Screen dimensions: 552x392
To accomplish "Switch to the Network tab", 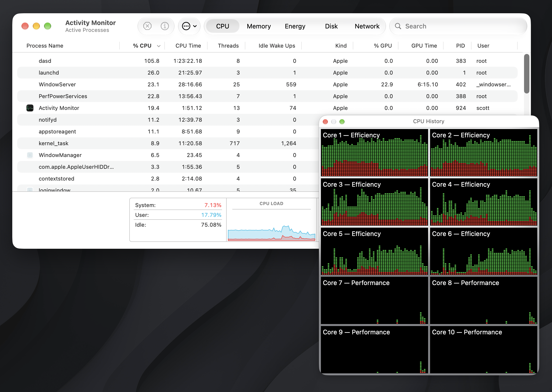I will [367, 26].
